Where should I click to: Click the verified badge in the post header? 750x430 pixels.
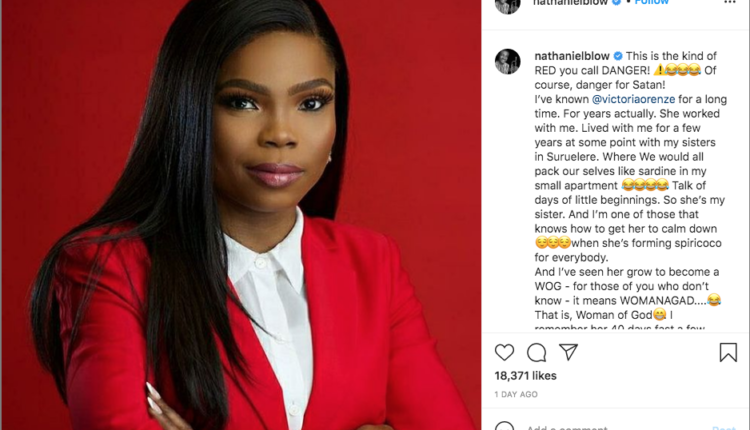pyautogui.click(x=617, y=2)
